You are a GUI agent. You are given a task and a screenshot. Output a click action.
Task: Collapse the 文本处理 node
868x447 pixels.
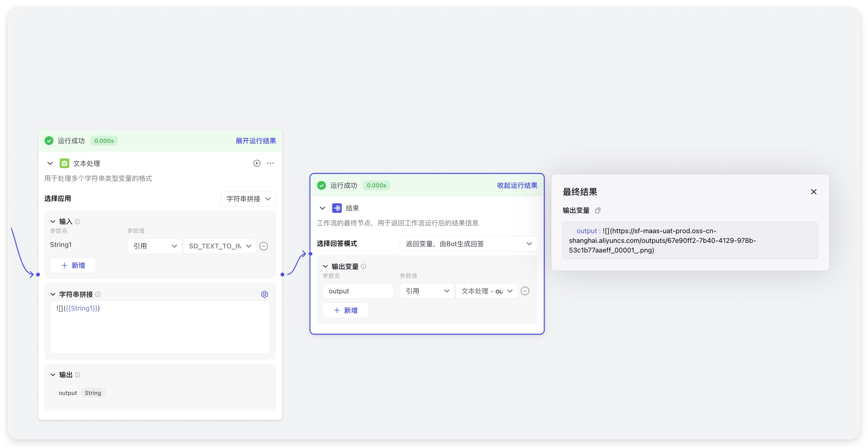tap(50, 163)
